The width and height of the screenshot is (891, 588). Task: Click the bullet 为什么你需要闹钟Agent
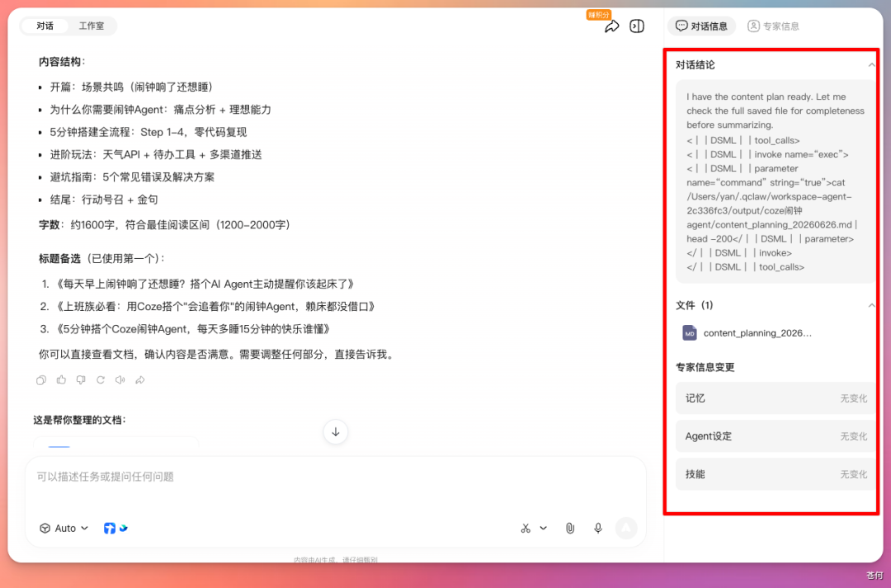(160, 110)
